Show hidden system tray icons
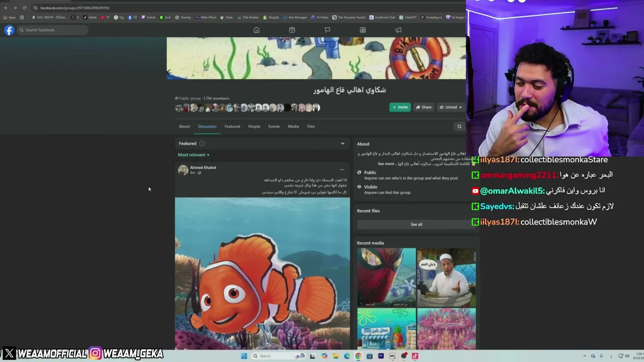This screenshot has height=362, width=644. [585, 356]
